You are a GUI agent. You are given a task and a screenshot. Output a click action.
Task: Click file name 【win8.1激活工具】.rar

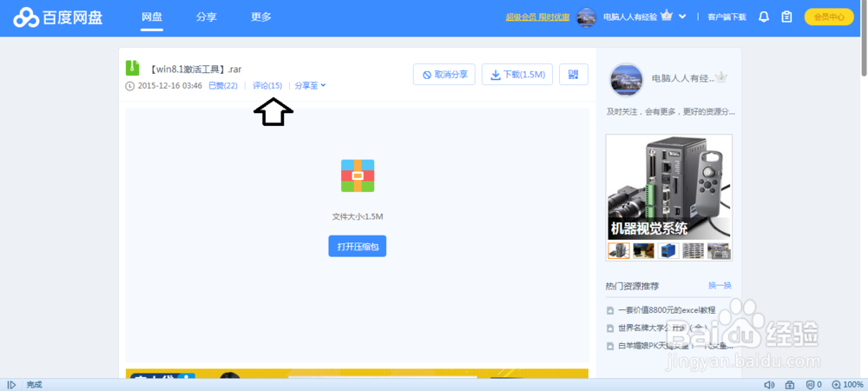[x=194, y=70]
